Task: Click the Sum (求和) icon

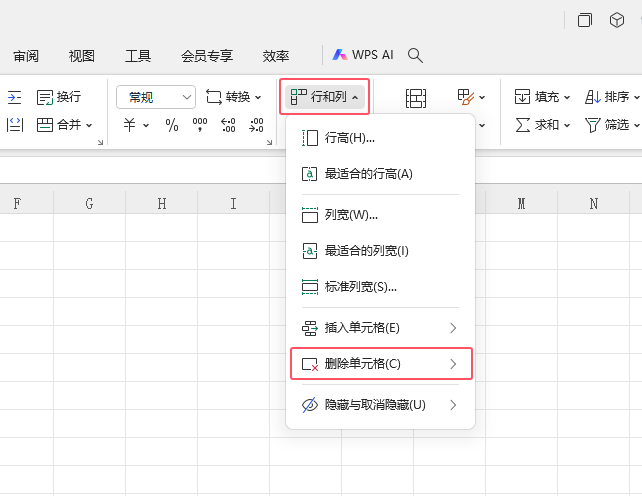Action: pyautogui.click(x=523, y=125)
